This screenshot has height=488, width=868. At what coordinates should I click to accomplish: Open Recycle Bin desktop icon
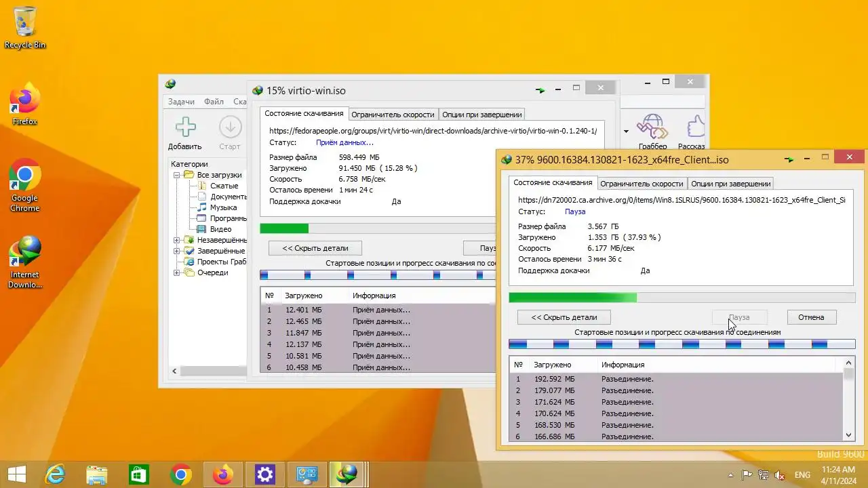(25, 28)
